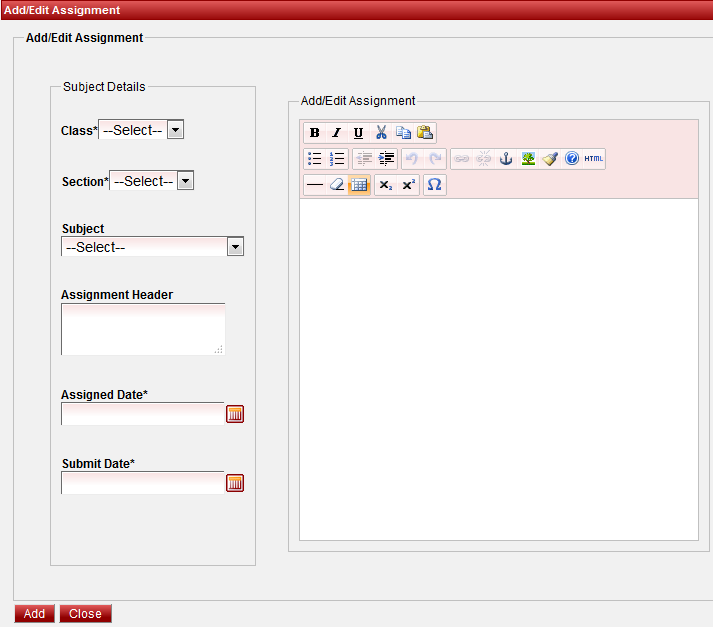Insert an image using the picture icon
The height and width of the screenshot is (627, 713).
(x=528, y=159)
